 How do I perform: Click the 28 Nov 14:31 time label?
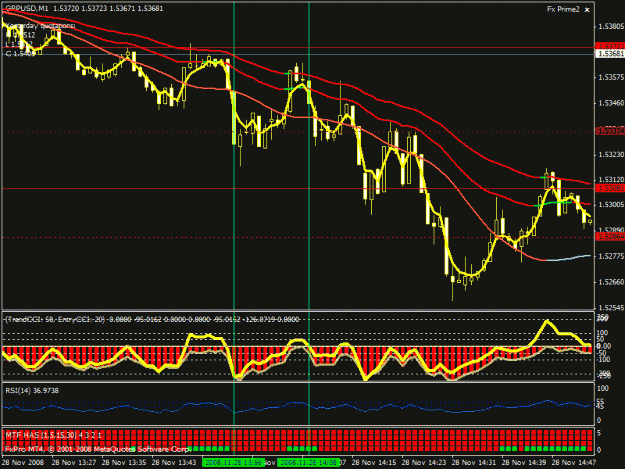click(x=474, y=462)
